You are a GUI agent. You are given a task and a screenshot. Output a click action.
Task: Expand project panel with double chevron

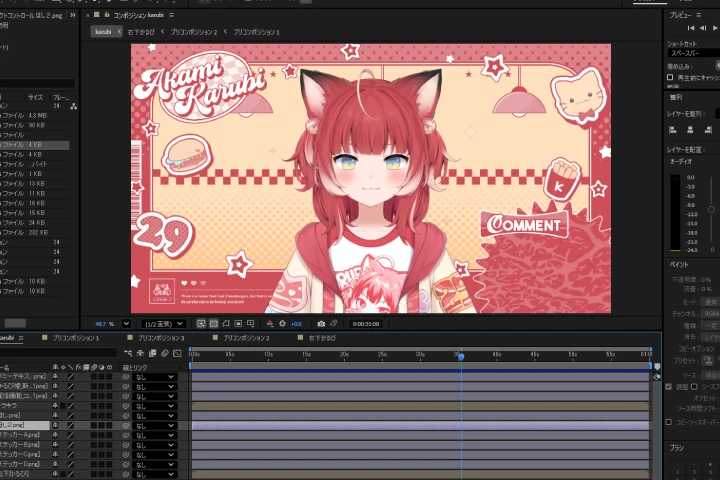(73, 15)
